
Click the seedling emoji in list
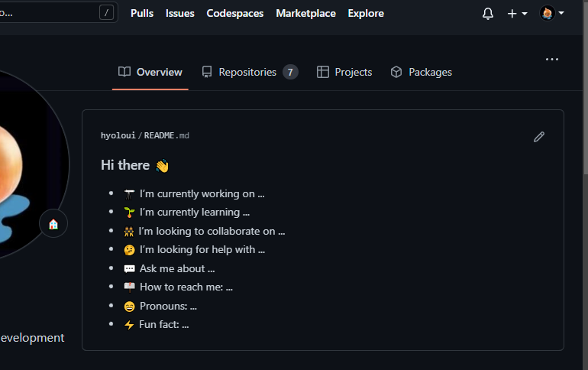(x=129, y=213)
